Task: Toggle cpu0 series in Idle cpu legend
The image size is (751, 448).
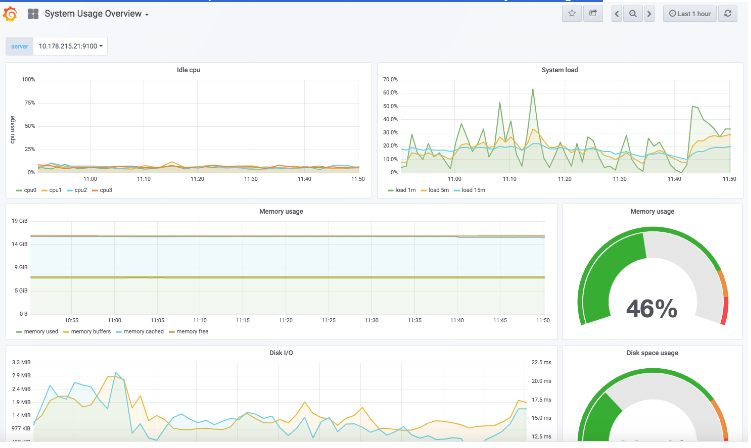Action: tap(26, 190)
